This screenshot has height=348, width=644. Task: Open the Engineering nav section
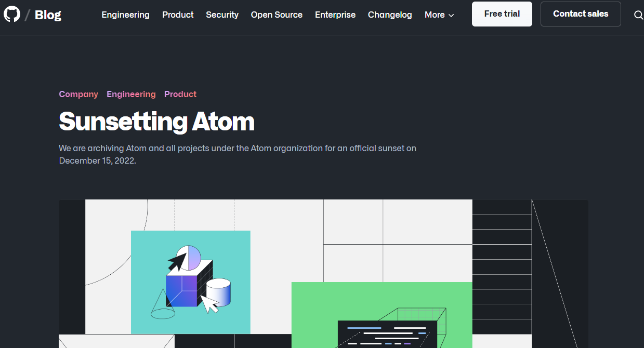point(125,15)
